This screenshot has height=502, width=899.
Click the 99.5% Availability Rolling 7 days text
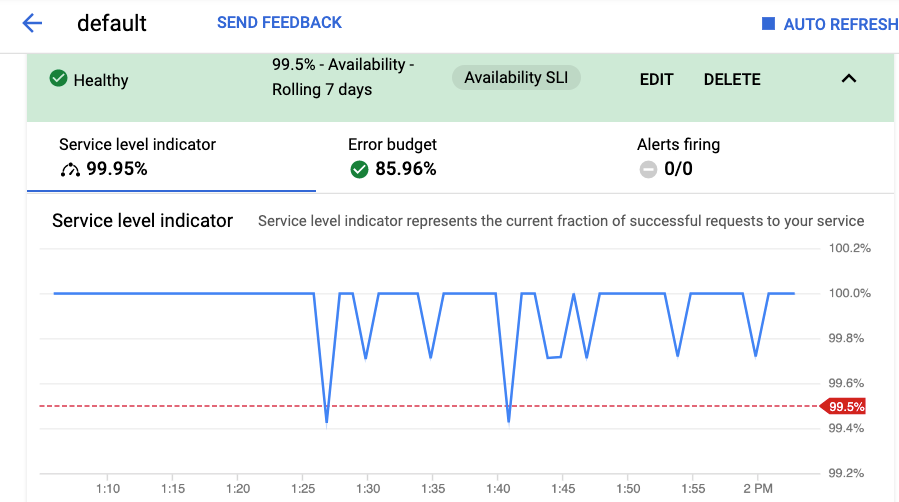[x=343, y=77]
